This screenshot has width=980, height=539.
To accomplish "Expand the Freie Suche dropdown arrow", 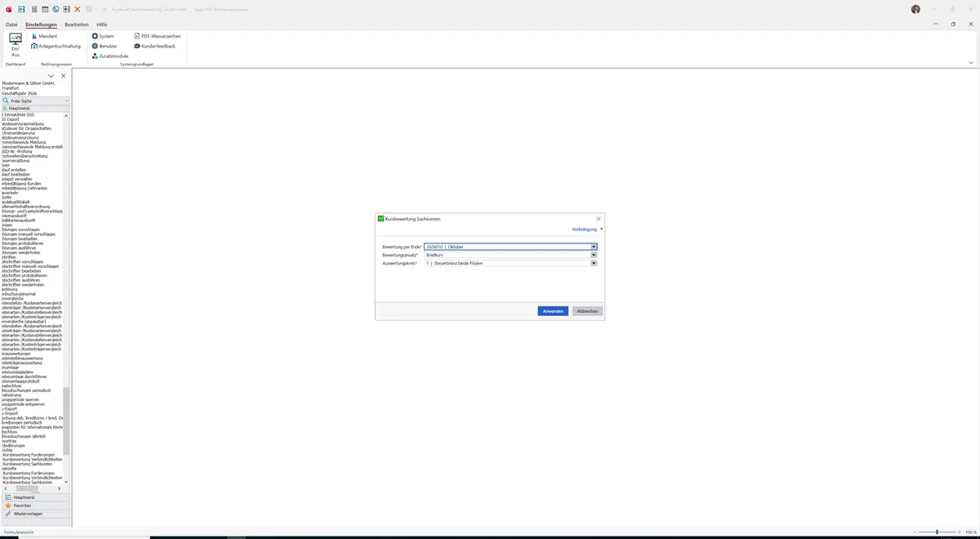I will pos(67,100).
